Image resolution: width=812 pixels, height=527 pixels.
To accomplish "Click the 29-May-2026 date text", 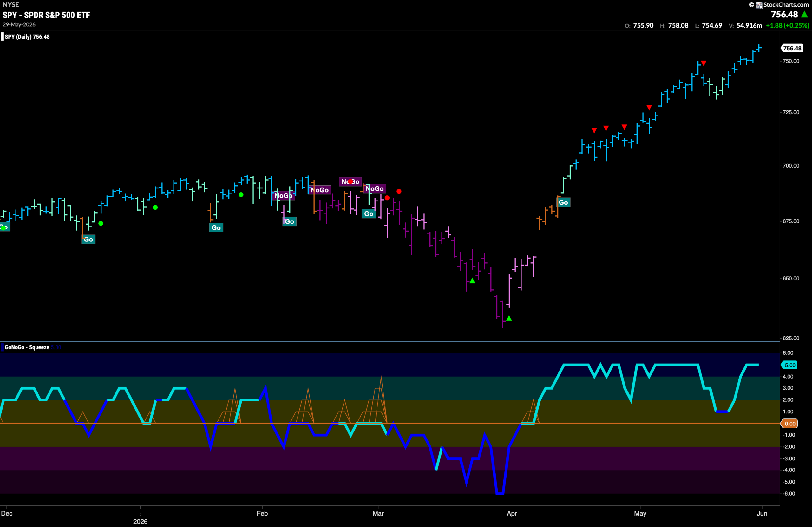I will tap(19, 24).
